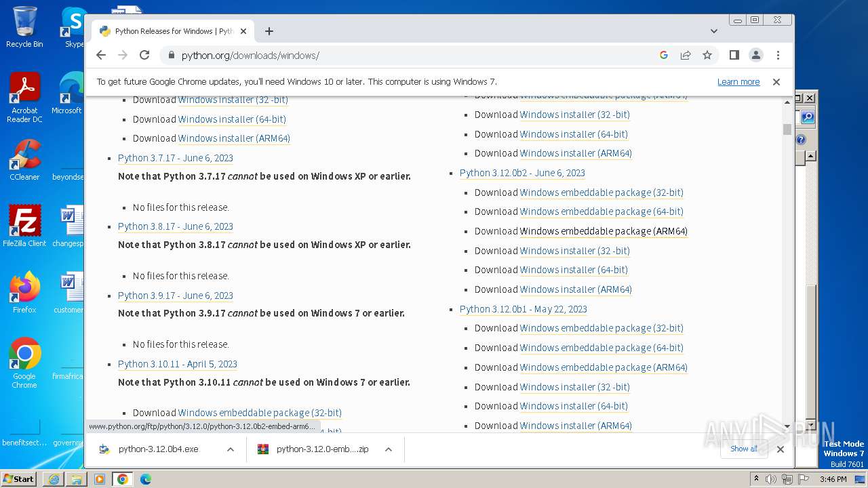Open the python-3.12.0b4.exe download item
868x488 pixels.
coord(158,449)
